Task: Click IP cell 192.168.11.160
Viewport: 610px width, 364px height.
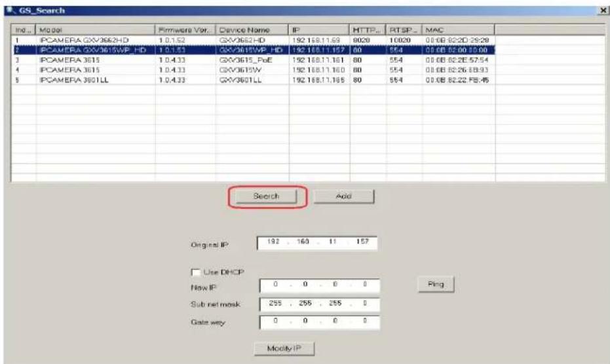Action: point(318,70)
